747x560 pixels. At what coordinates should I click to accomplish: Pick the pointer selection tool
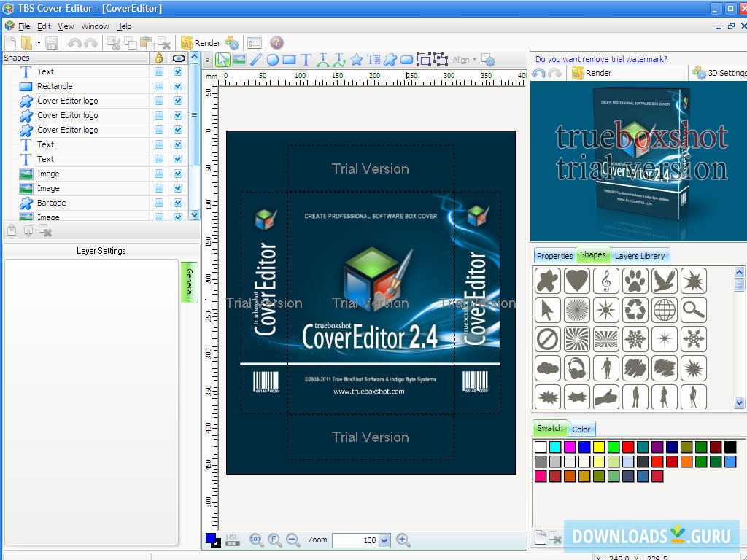coord(222,60)
